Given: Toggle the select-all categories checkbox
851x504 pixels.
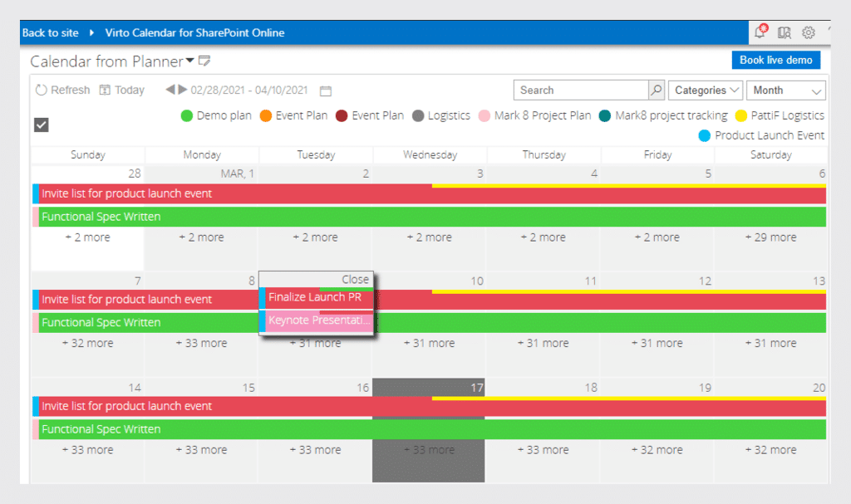Looking at the screenshot, I should click(42, 125).
